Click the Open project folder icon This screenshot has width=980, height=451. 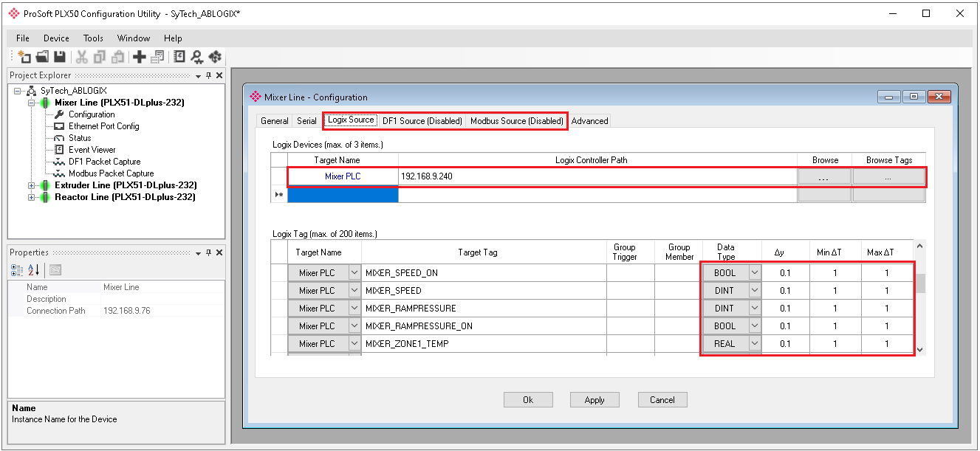tap(42, 57)
